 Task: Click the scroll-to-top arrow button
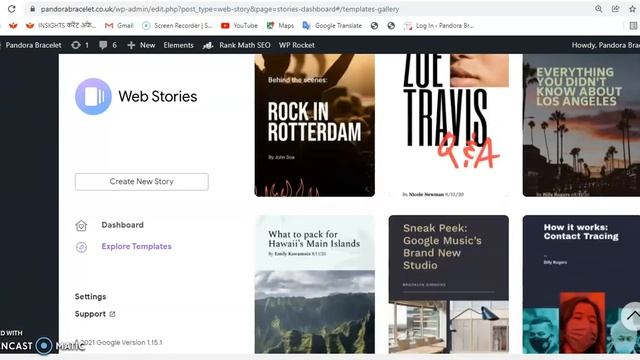(632, 316)
